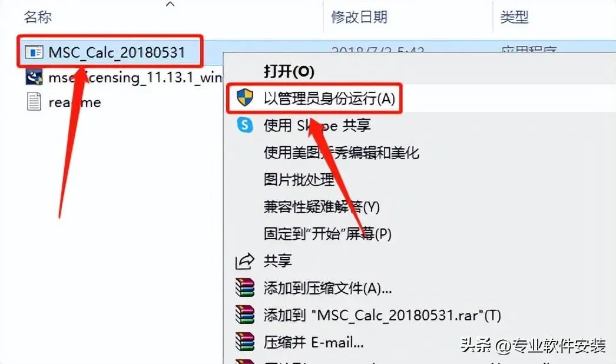The width and height of the screenshot is (616, 364).
Task: Open 兼容性疑难解答(Y) menu entry
Action: click(322, 207)
